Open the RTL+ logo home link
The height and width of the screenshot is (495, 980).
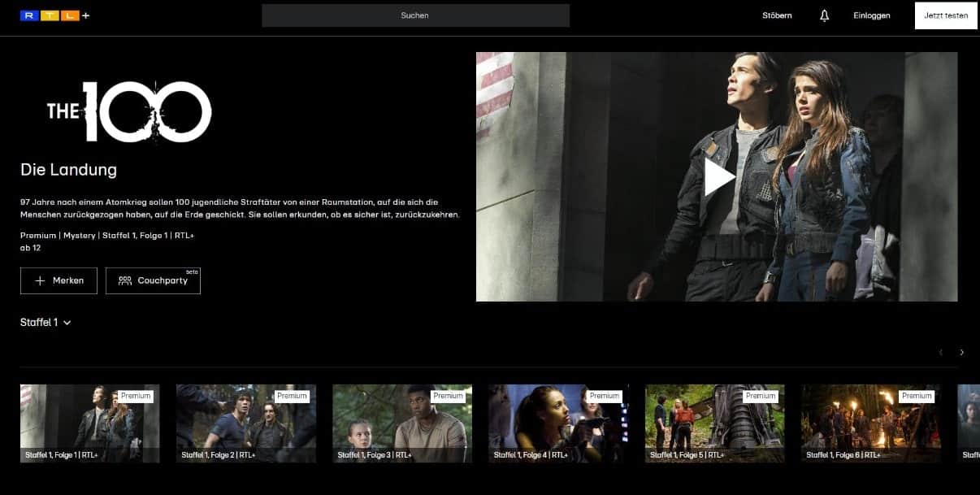coord(54,15)
